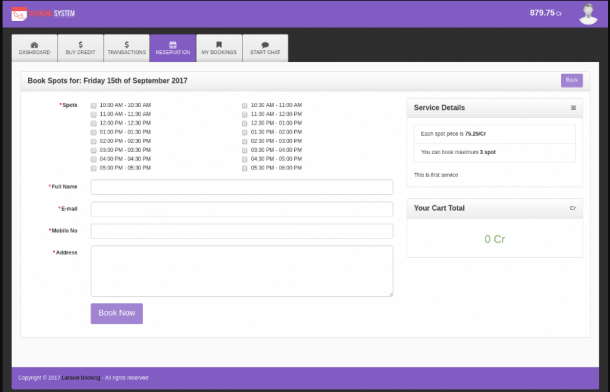Open the Dashboard tab
This screenshot has width=610, height=392.
tap(35, 48)
